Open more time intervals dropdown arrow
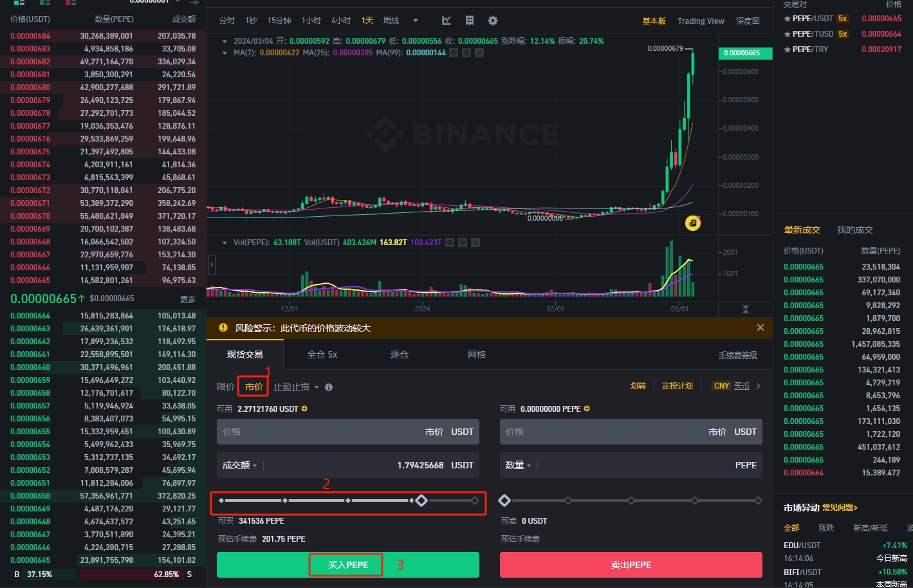The height and width of the screenshot is (588, 913). [416, 21]
